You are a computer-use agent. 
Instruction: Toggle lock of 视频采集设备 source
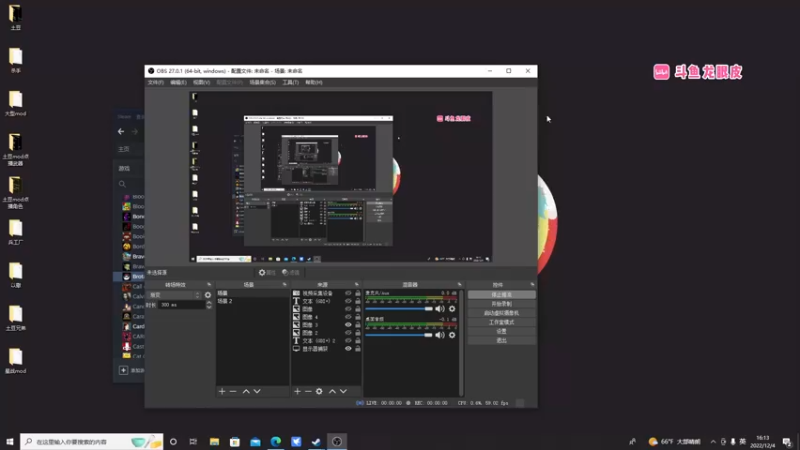tap(358, 293)
